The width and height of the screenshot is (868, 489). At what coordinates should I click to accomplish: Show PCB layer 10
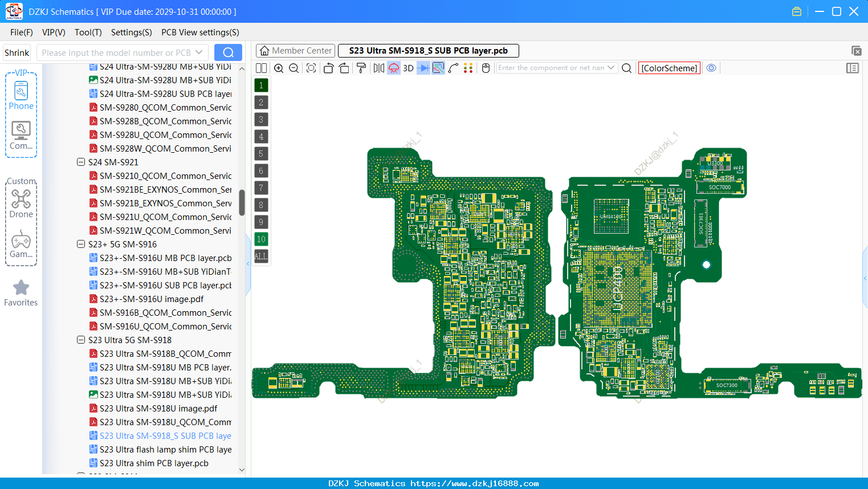[x=261, y=239]
